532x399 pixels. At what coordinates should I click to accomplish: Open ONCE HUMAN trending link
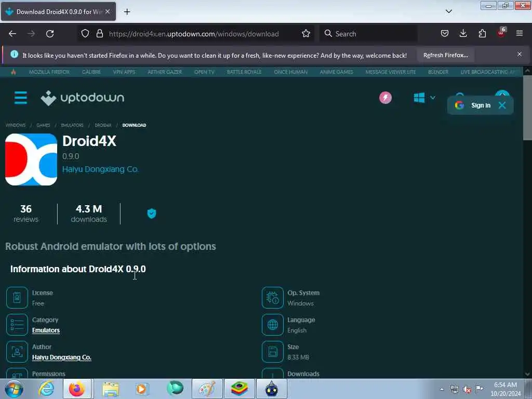[x=290, y=72]
